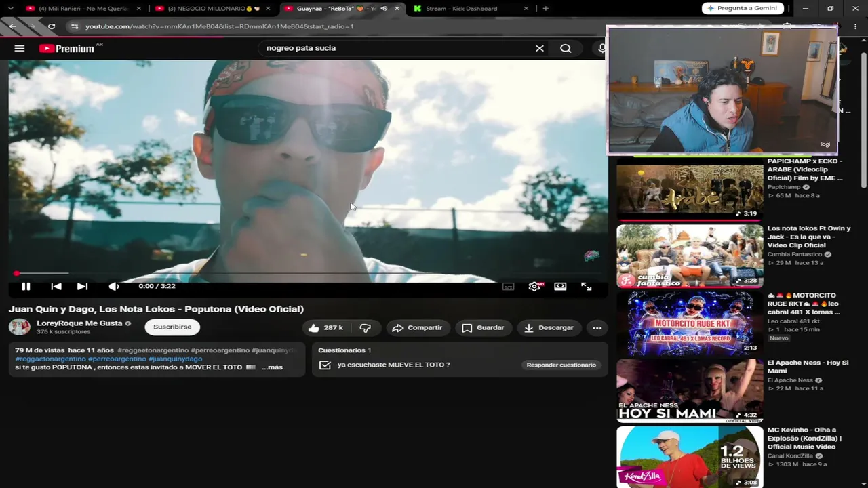Open Los nota lokos Ft Owin y Jack title
868x488 pixels.
click(x=808, y=237)
